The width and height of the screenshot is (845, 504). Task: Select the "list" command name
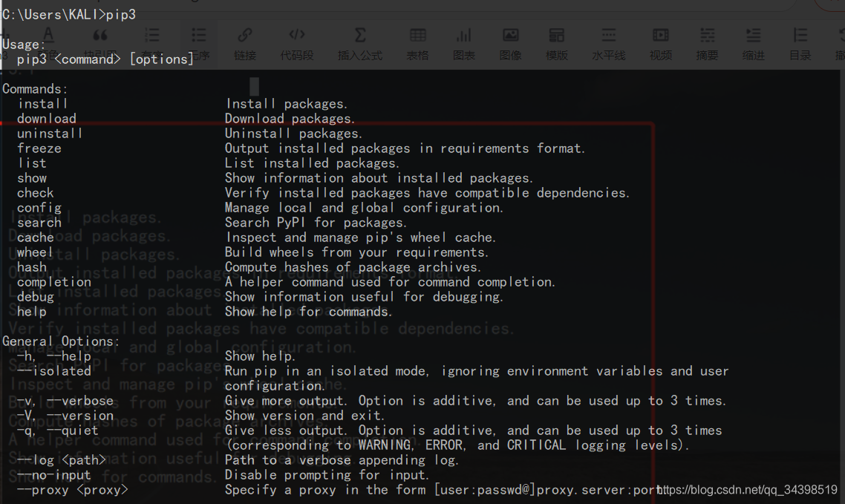32,163
